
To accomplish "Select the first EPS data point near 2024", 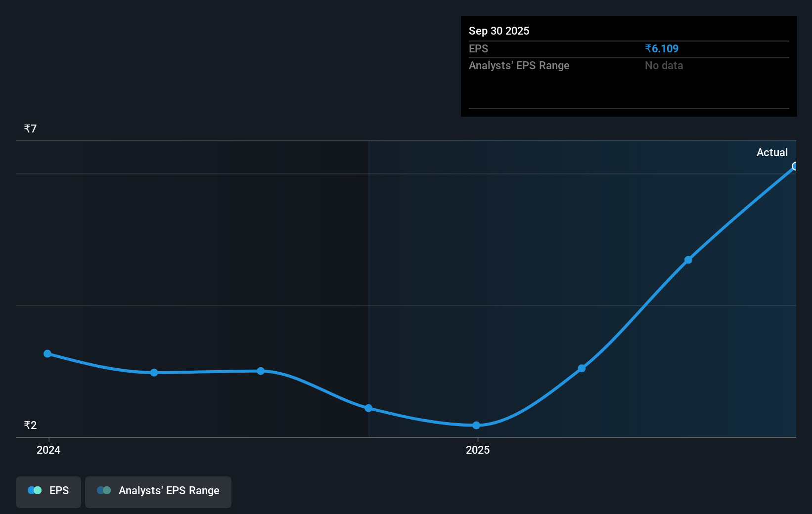I will coord(47,353).
